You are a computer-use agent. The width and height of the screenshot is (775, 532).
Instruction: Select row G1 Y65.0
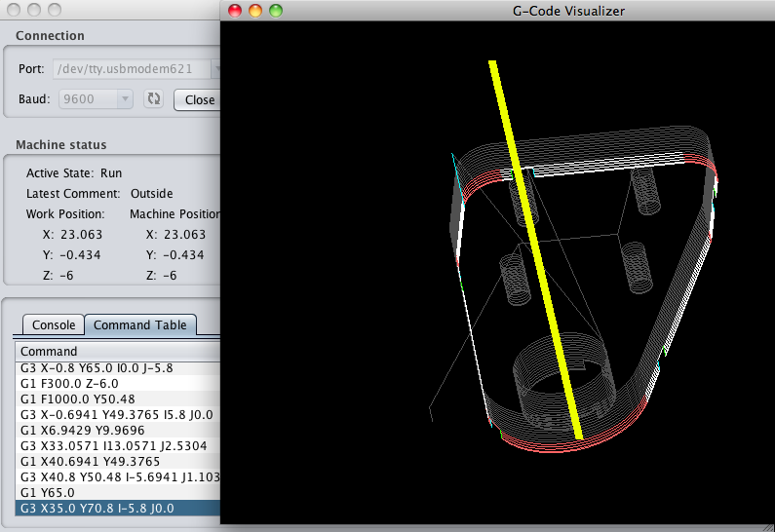click(118, 492)
